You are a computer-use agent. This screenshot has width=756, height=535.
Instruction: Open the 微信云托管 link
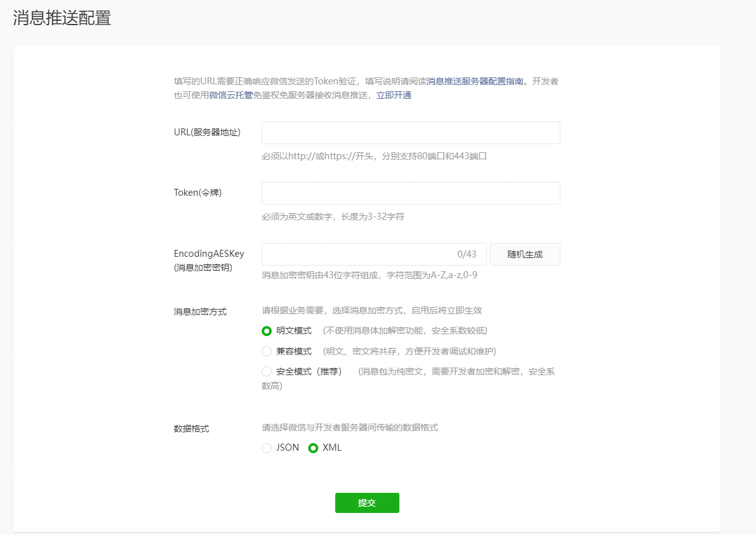[231, 95]
